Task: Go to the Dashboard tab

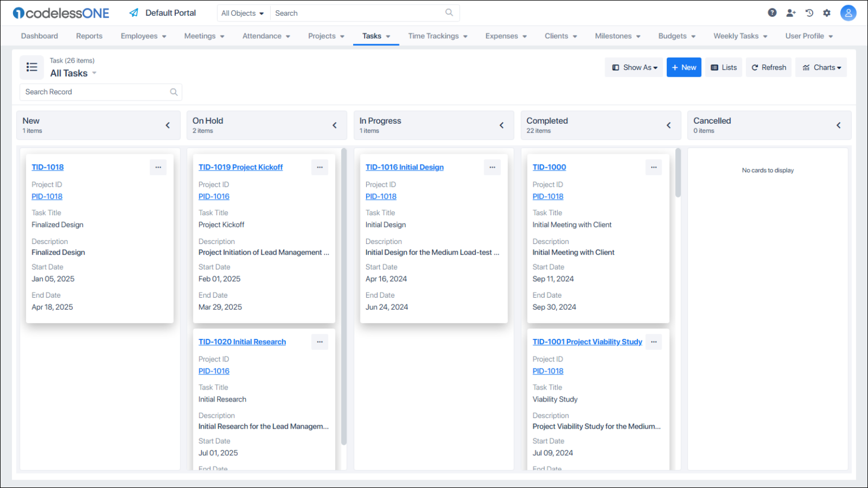Action: tap(40, 36)
